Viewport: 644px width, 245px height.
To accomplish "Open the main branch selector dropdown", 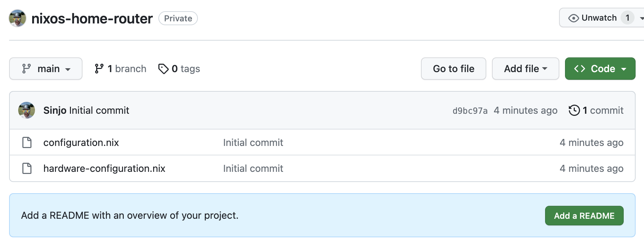I will coord(46,69).
